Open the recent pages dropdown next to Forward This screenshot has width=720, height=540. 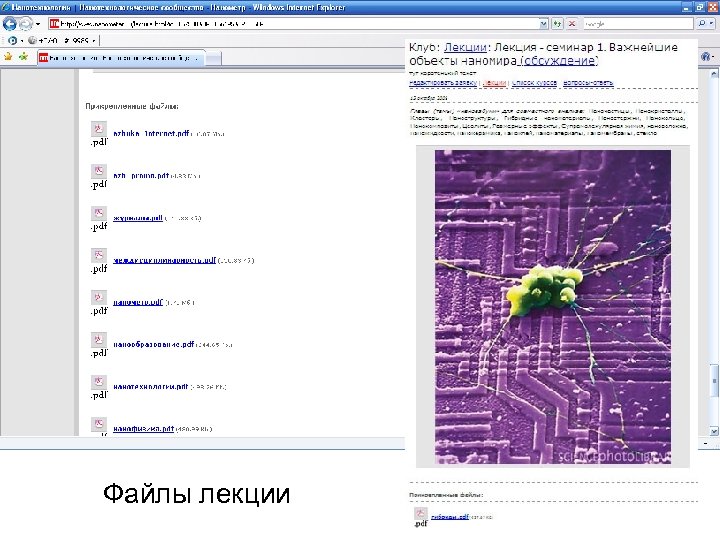[38, 24]
